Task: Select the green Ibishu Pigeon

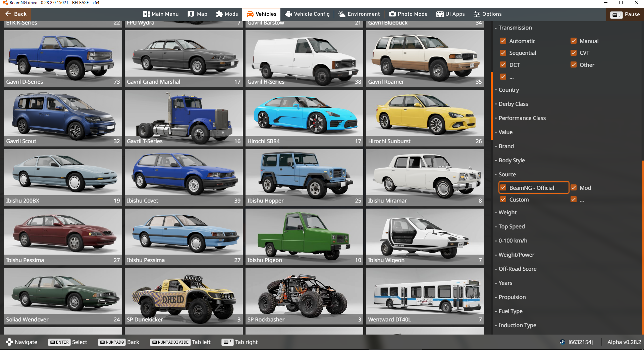Action: pos(304,237)
